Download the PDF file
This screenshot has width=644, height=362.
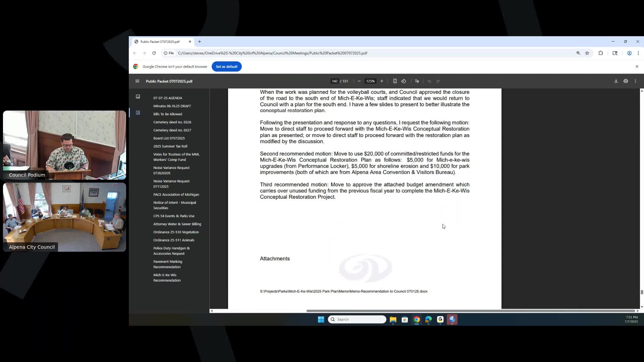[x=616, y=81]
